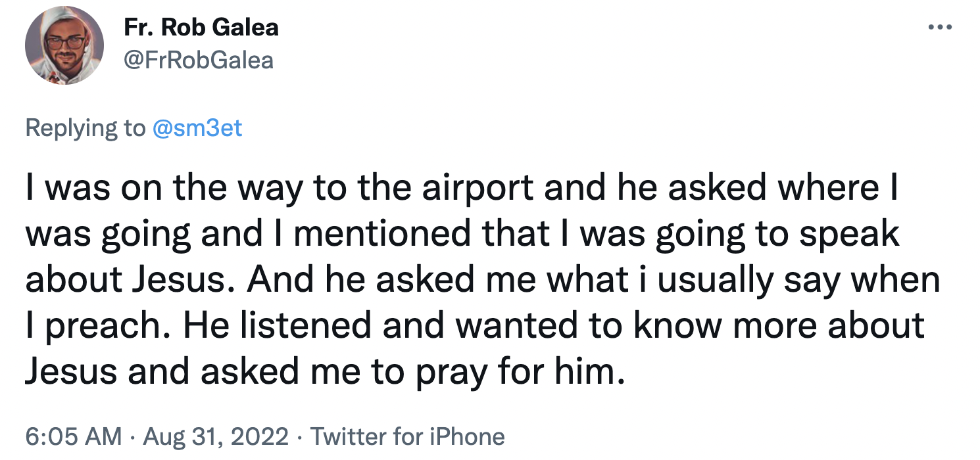Image resolution: width=980 pixels, height=460 pixels.
Task: Open the Fr. Rob Galea display name
Action: [201, 28]
